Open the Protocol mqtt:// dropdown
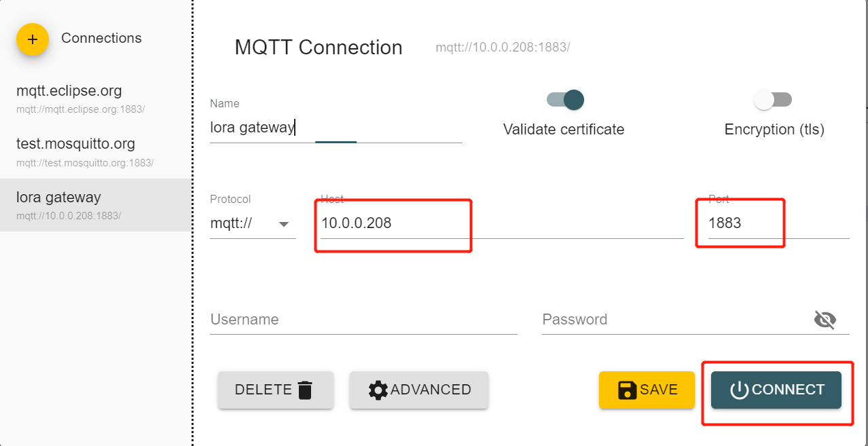Screen dimensions: 868x446 pyautogui.click(x=253, y=223)
